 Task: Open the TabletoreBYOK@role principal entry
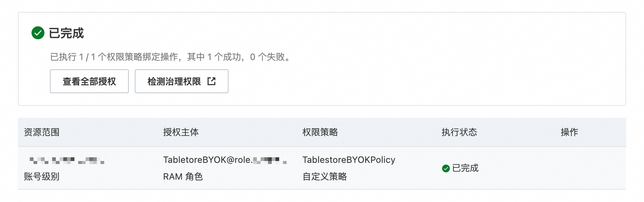coord(225,160)
